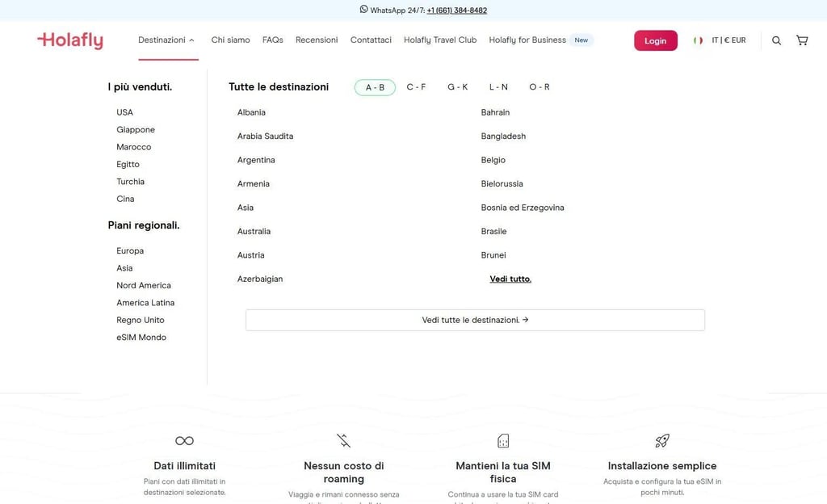Open Holafly Travel Club

(440, 40)
